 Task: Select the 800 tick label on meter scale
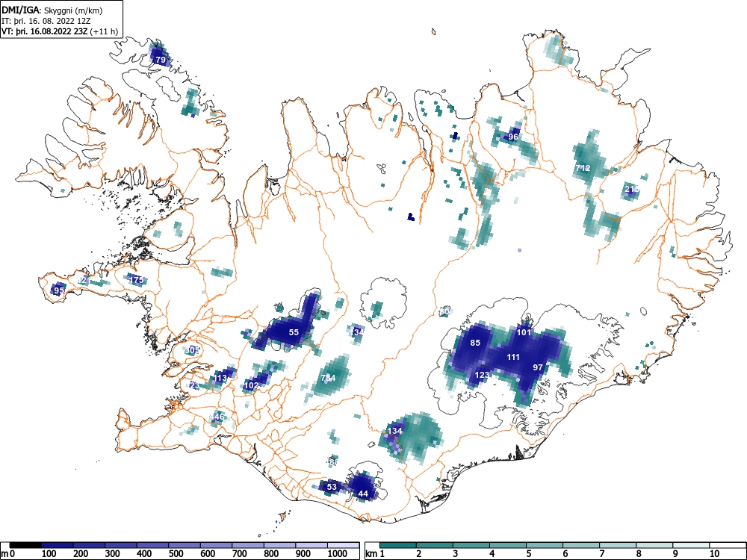pyautogui.click(x=271, y=554)
